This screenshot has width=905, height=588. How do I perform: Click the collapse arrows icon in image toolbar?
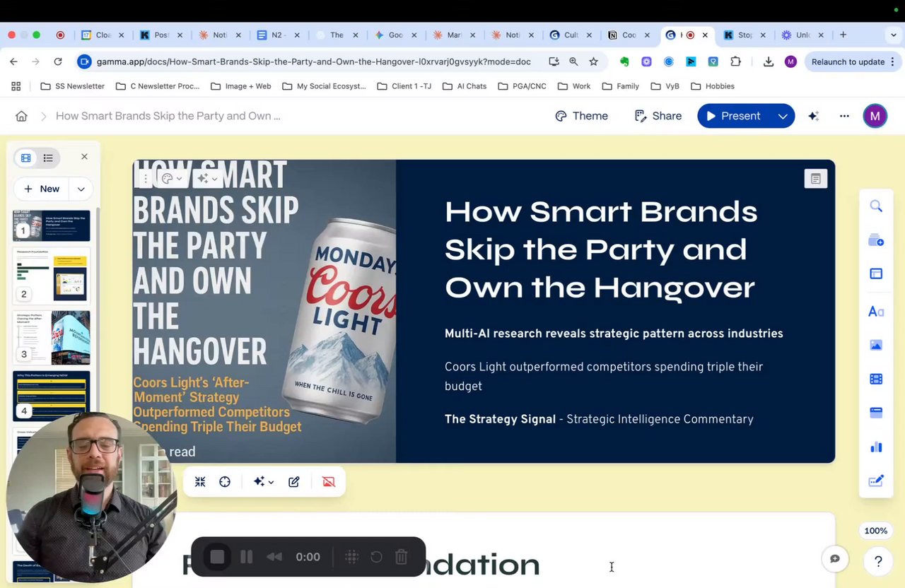[x=200, y=481]
